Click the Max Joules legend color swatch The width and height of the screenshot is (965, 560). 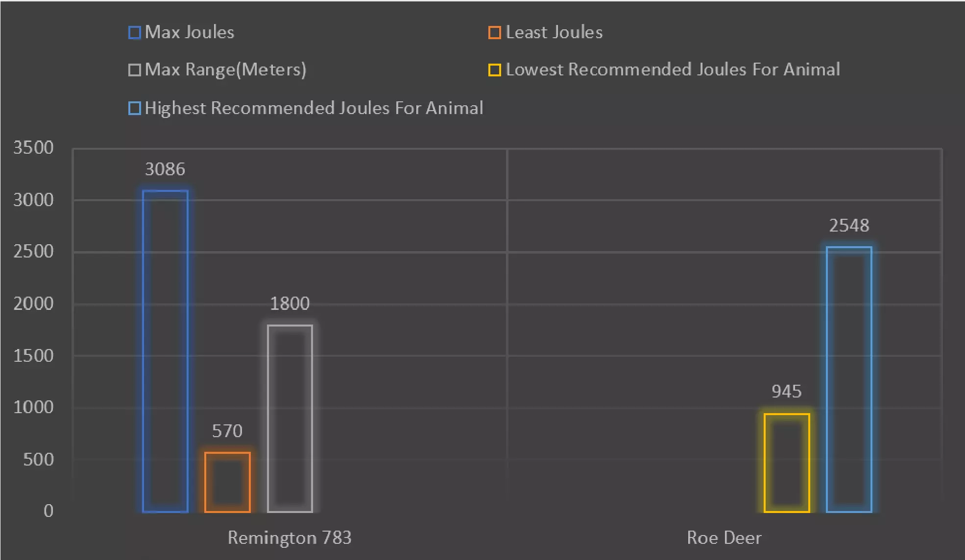[x=134, y=32]
